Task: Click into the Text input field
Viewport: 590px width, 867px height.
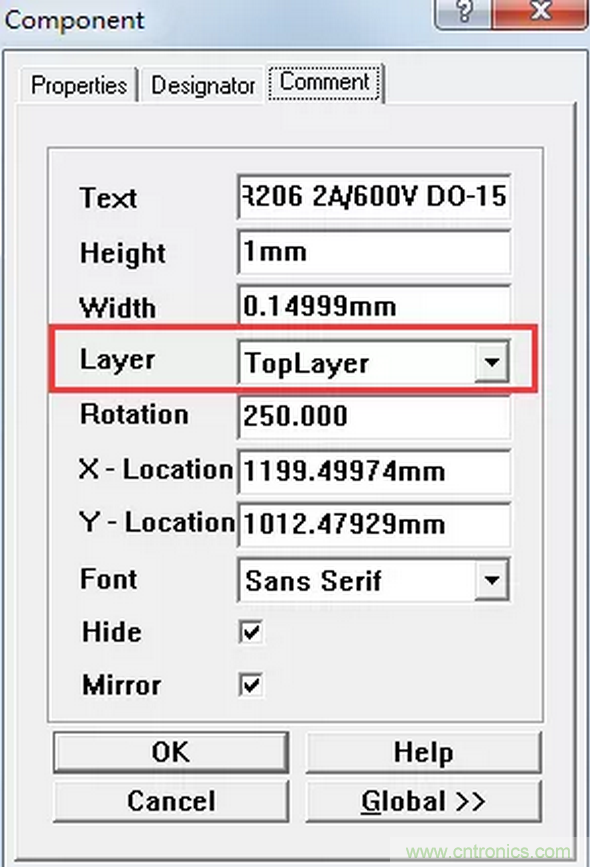Action: 373,197
